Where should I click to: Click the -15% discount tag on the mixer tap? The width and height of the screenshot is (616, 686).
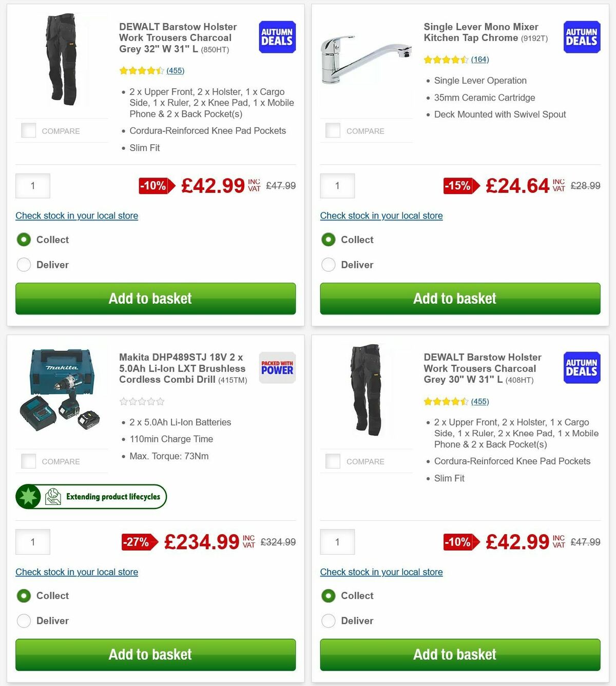click(x=457, y=186)
